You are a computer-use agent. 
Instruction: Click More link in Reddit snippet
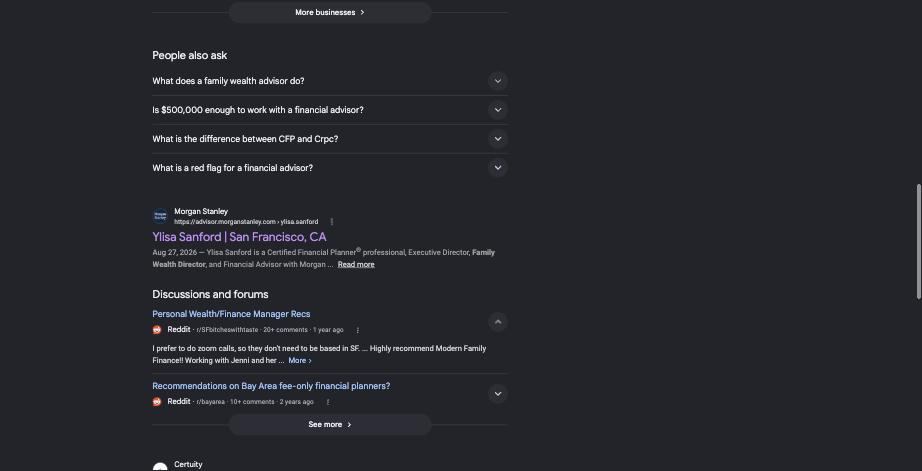(x=300, y=360)
